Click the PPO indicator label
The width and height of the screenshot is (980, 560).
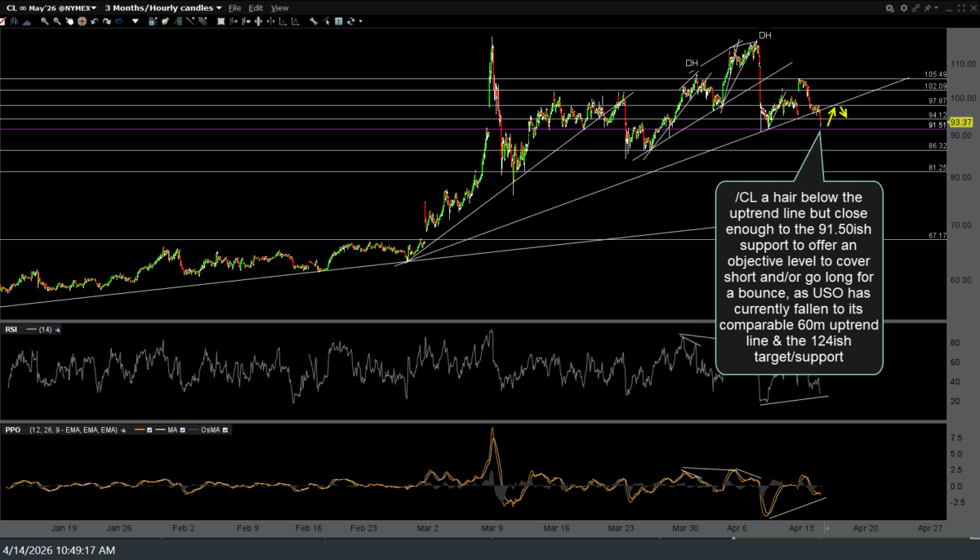coord(12,429)
